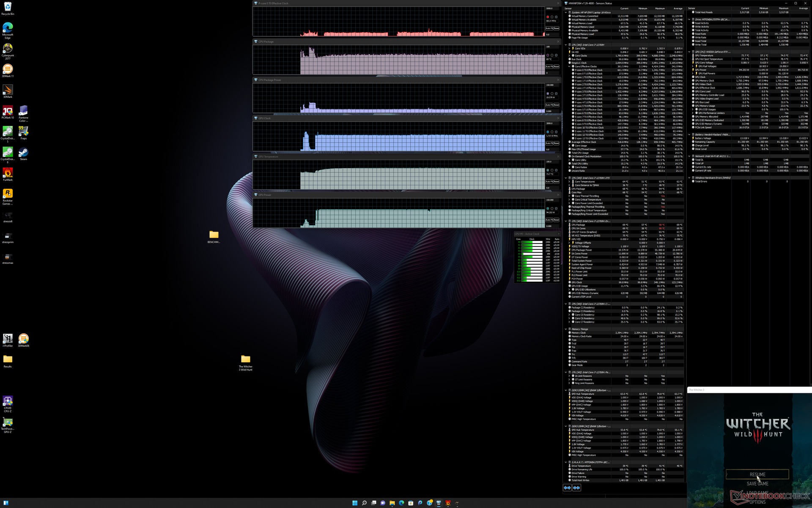This screenshot has height=508, width=812.
Task: Select the red color dot in P-core 0 graph
Action: (548, 17)
